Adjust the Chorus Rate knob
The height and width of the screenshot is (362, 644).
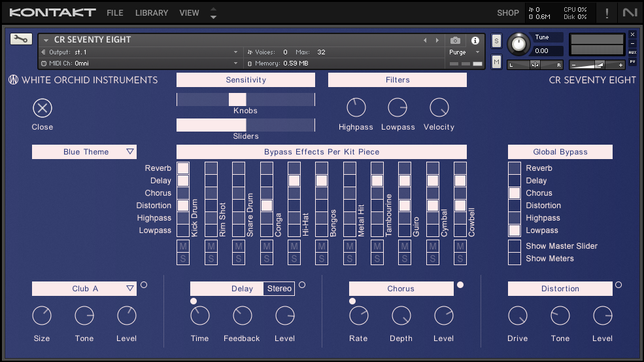pyautogui.click(x=358, y=316)
